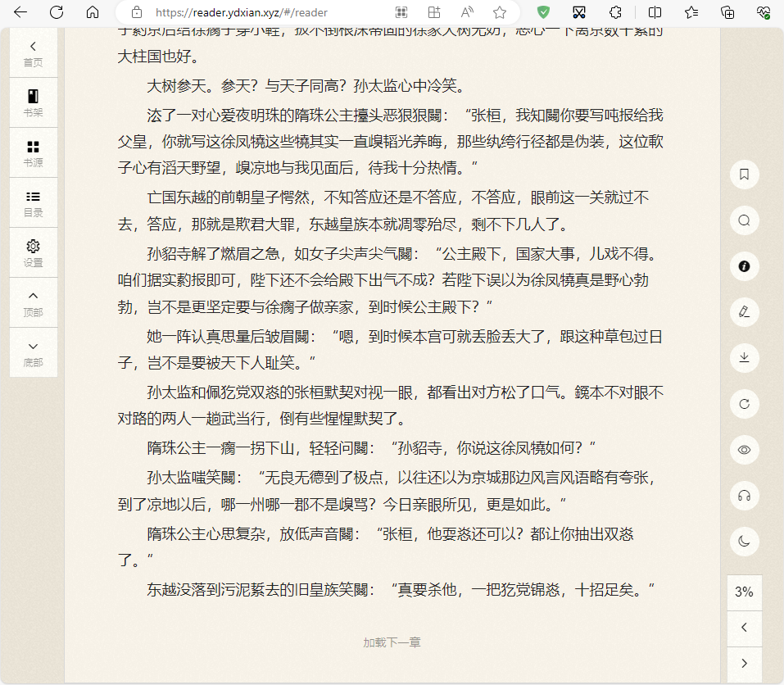Open the Favorites list icon
Screen dimensions: 784x685
click(691, 12)
